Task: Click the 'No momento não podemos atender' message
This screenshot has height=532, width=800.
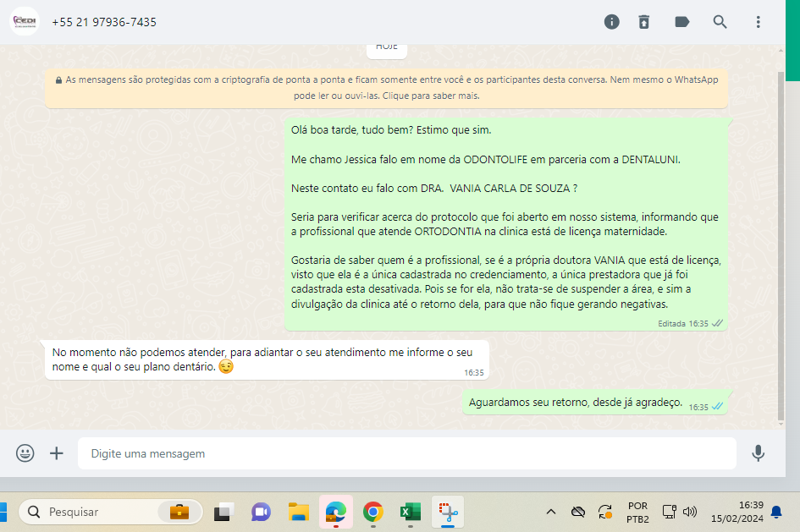Action: coord(267,359)
